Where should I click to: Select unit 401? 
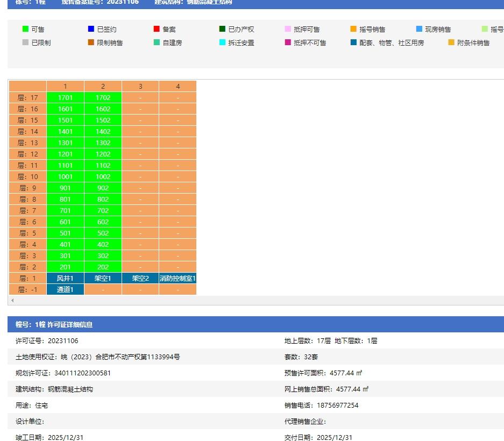pyautogui.click(x=65, y=244)
